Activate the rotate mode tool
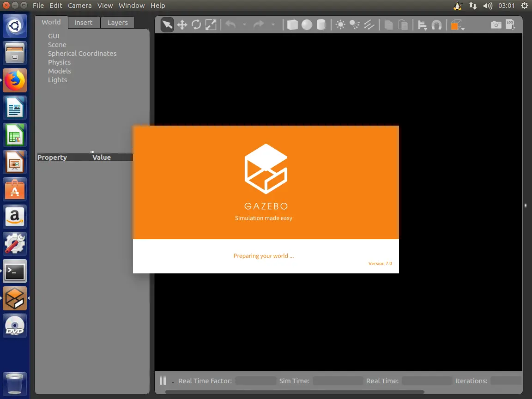 pos(196,25)
